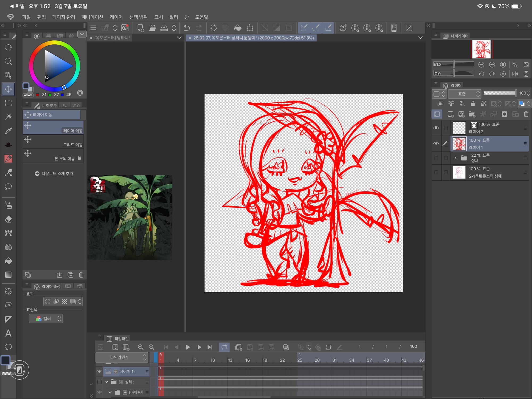Click the Undo arrow in command bar
The height and width of the screenshot is (399, 532).
187,28
